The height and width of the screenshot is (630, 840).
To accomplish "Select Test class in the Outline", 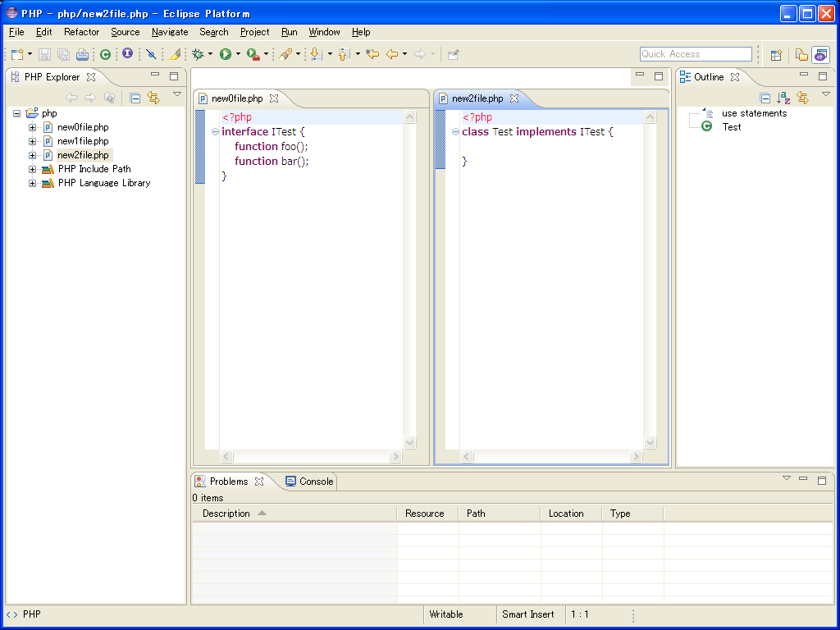I will coord(731,127).
